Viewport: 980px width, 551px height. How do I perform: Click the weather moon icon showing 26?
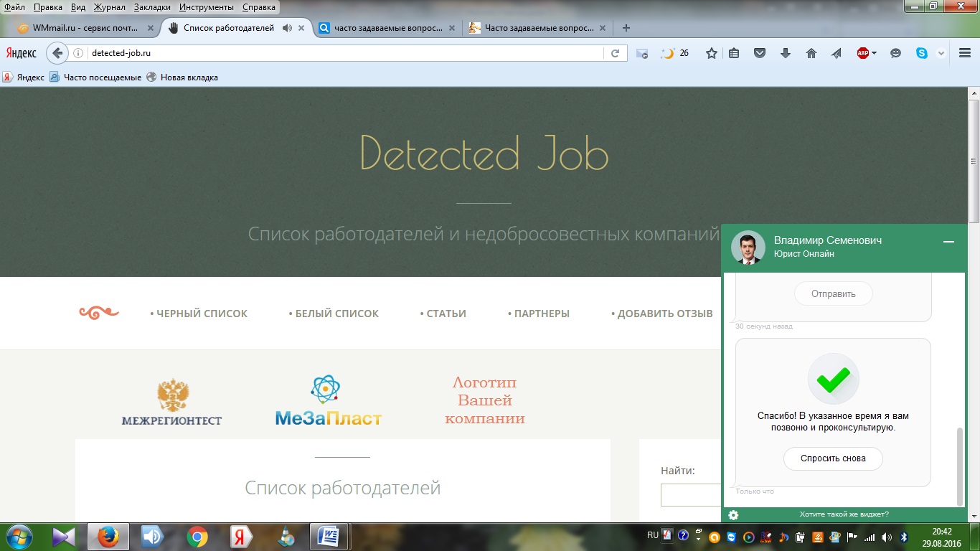pyautogui.click(x=674, y=53)
